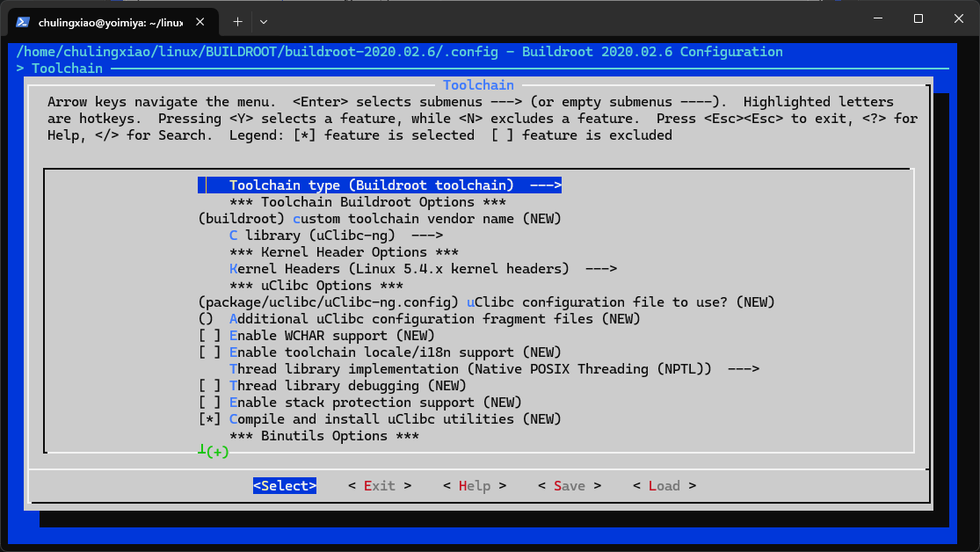Click the '*** Kernel Header Options ***' heading

click(344, 252)
